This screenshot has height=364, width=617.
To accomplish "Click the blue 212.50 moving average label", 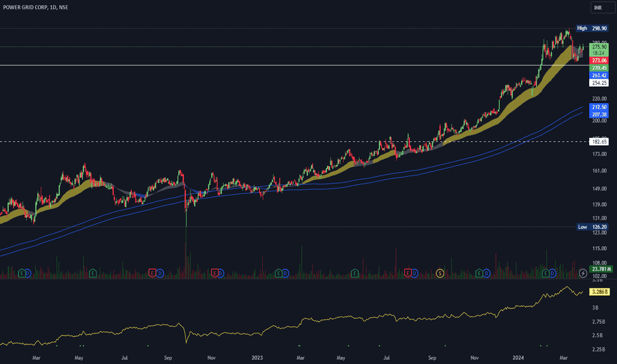I will click(599, 107).
